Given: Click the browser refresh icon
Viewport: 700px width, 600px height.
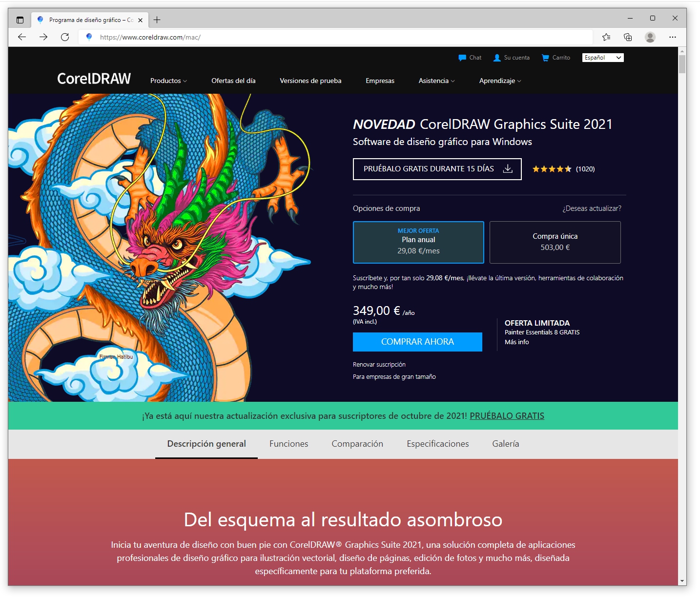Looking at the screenshot, I should (65, 37).
